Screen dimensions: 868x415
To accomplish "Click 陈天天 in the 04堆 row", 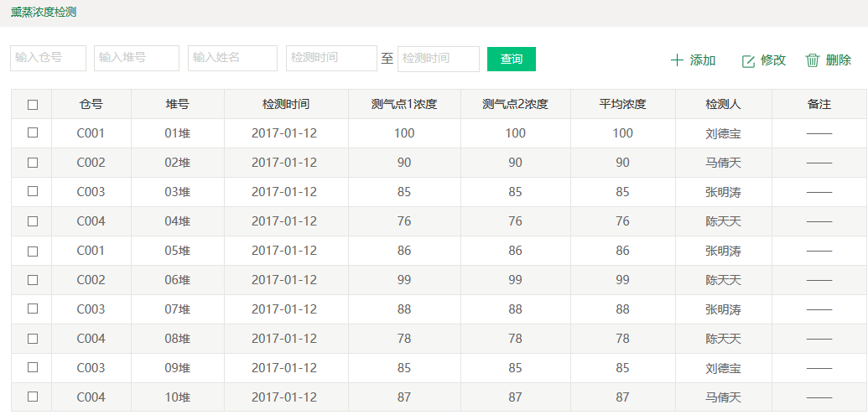I will (x=723, y=221).
